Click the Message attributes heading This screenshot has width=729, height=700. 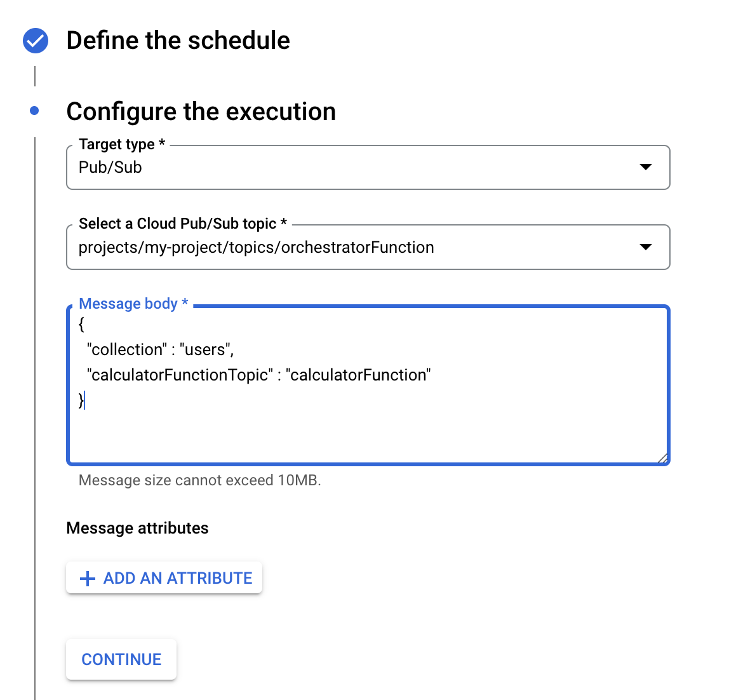tap(137, 528)
